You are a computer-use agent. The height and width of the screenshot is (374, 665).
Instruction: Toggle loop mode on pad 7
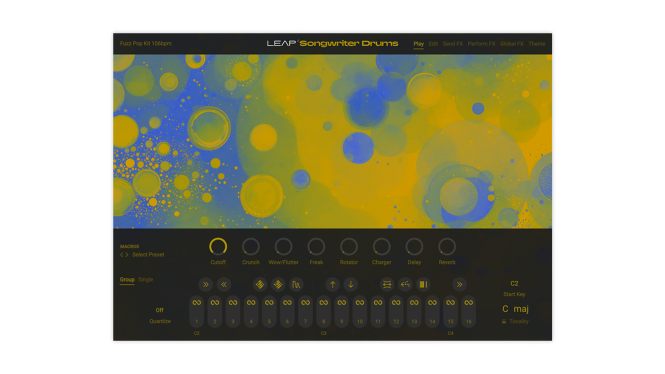click(x=305, y=302)
